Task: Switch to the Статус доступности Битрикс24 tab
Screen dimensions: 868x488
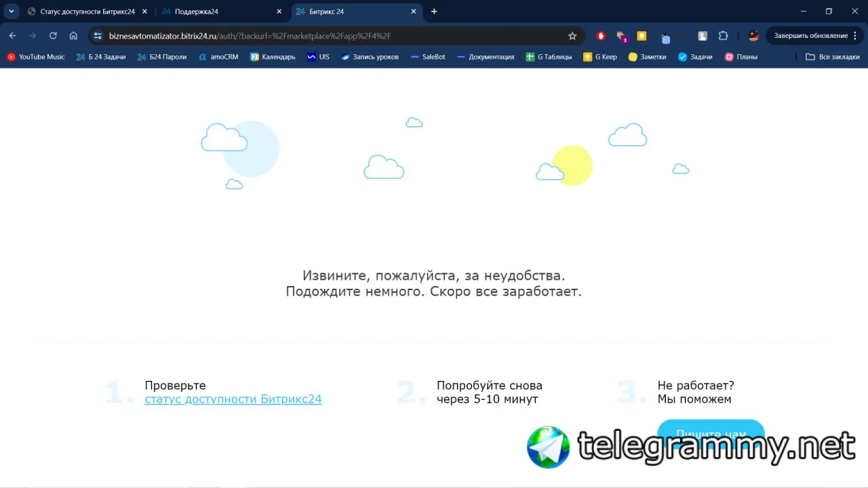Action: (x=87, y=12)
